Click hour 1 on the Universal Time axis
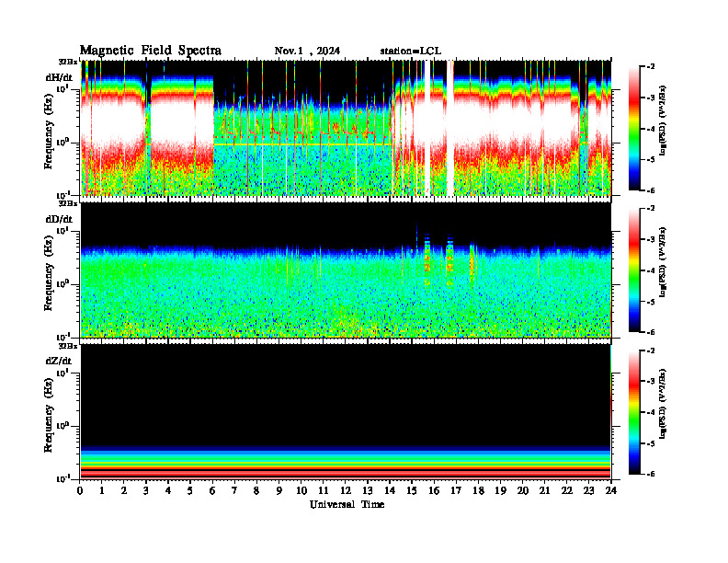This screenshot has height=563, width=728. coord(102,490)
